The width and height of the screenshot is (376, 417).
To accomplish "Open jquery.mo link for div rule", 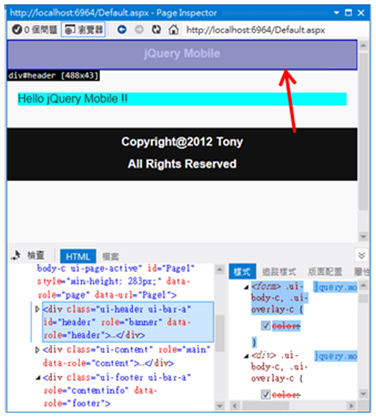I will tap(336, 356).
